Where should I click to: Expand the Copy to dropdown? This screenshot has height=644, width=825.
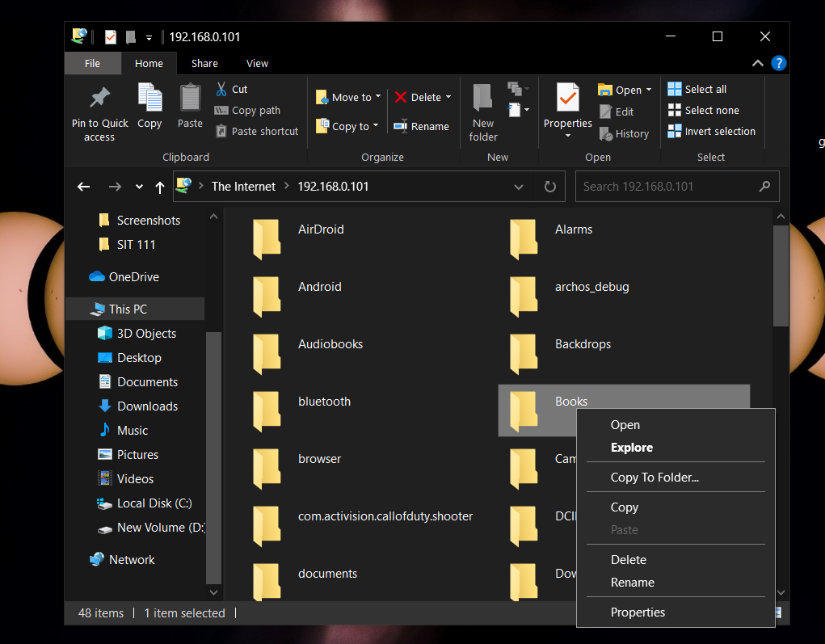click(376, 126)
